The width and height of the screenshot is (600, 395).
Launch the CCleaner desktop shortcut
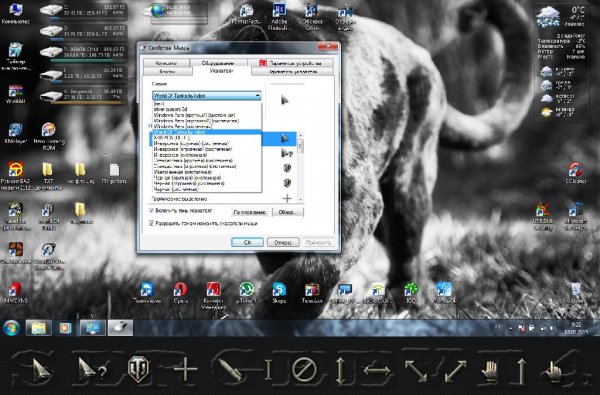(x=576, y=173)
